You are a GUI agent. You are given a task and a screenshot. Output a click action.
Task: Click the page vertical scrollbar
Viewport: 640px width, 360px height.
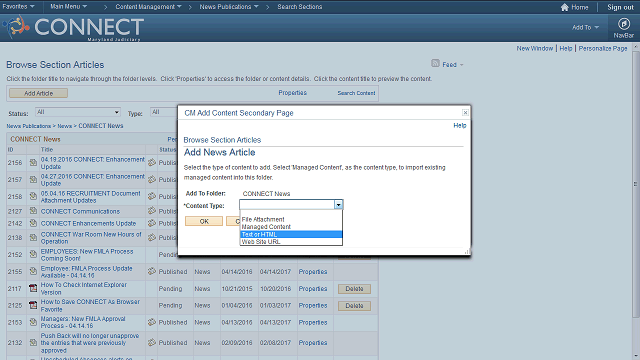(636, 184)
